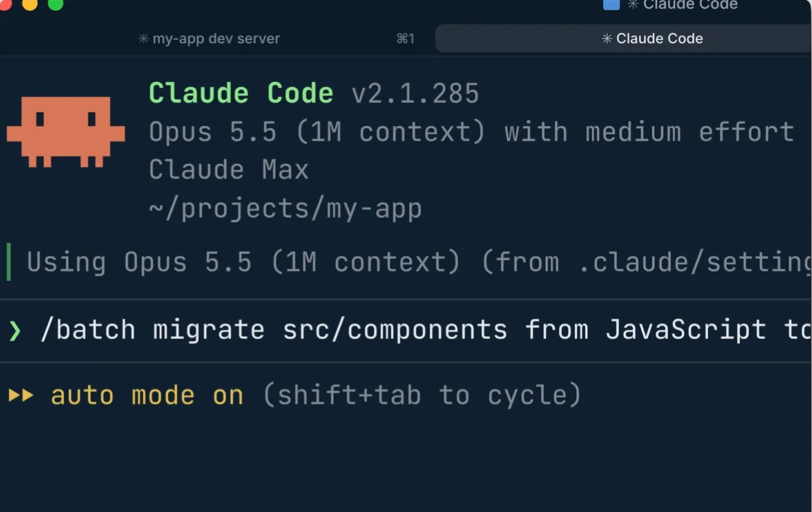Click the ⌘1 shortcut indicator on tab
Viewport: 812px width, 512px height.
(x=405, y=39)
